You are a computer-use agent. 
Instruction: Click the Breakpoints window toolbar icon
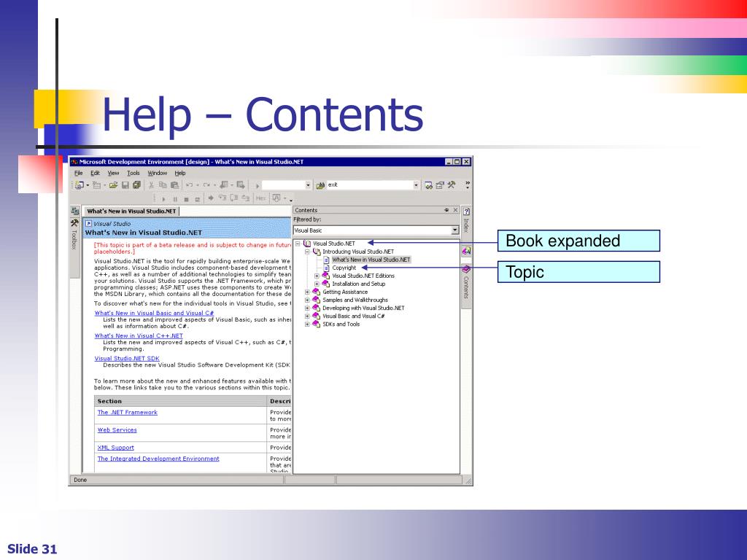(276, 198)
